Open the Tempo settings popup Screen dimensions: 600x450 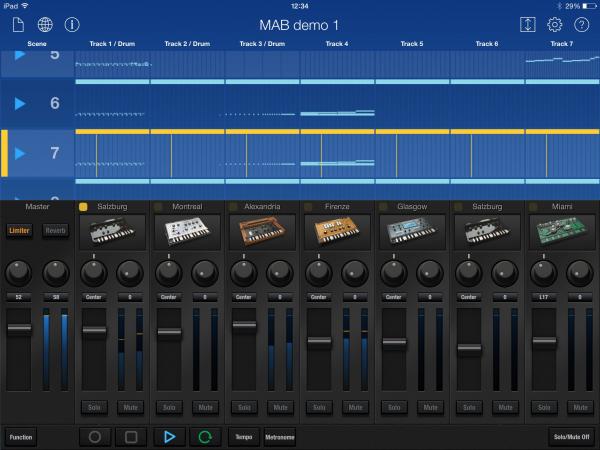[243, 437]
